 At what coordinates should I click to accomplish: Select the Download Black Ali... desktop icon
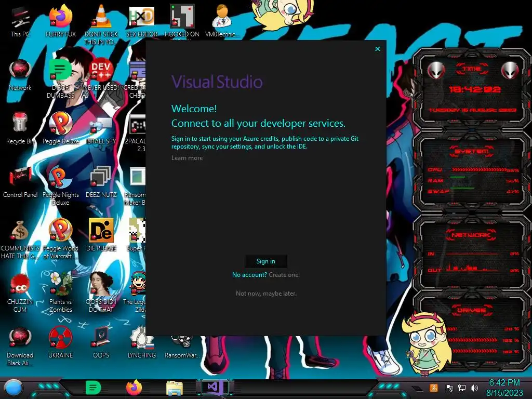pos(20,347)
